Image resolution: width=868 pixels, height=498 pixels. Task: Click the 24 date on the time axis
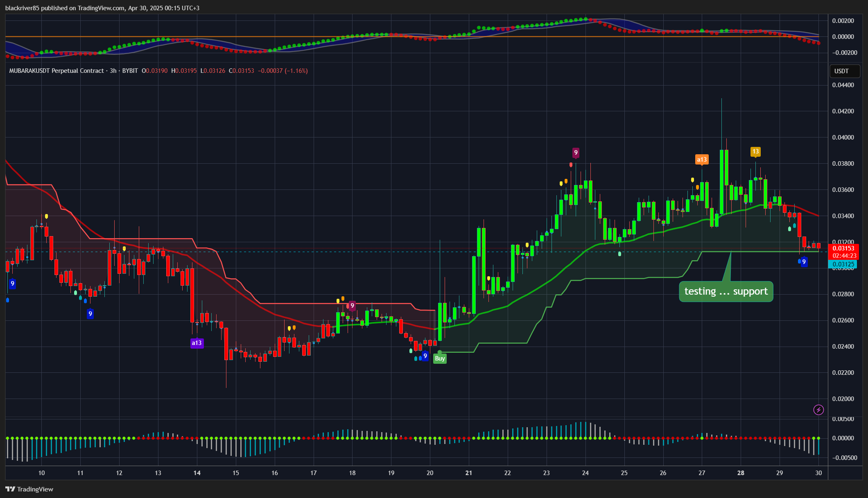[x=585, y=473]
